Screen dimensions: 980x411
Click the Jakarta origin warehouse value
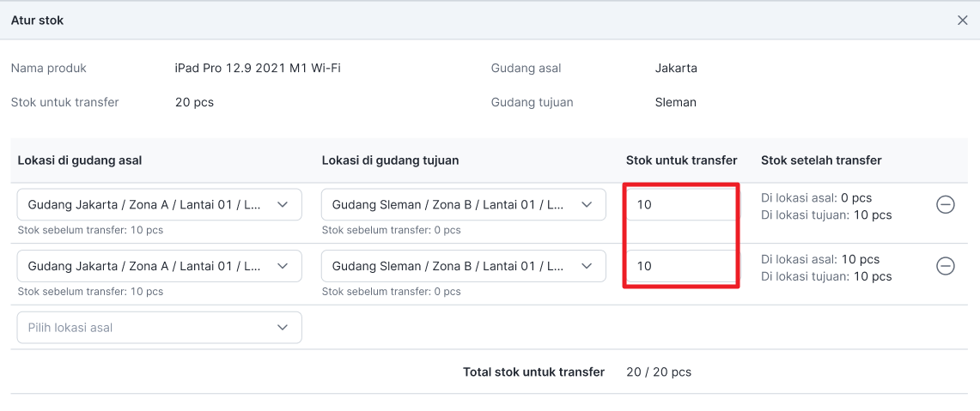point(676,68)
